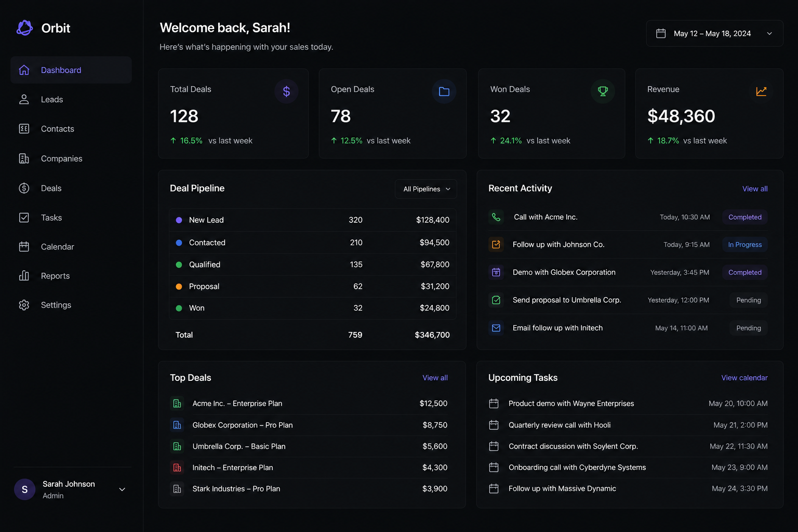The height and width of the screenshot is (532, 798).
Task: Click View all in Recent Activity
Action: point(755,189)
